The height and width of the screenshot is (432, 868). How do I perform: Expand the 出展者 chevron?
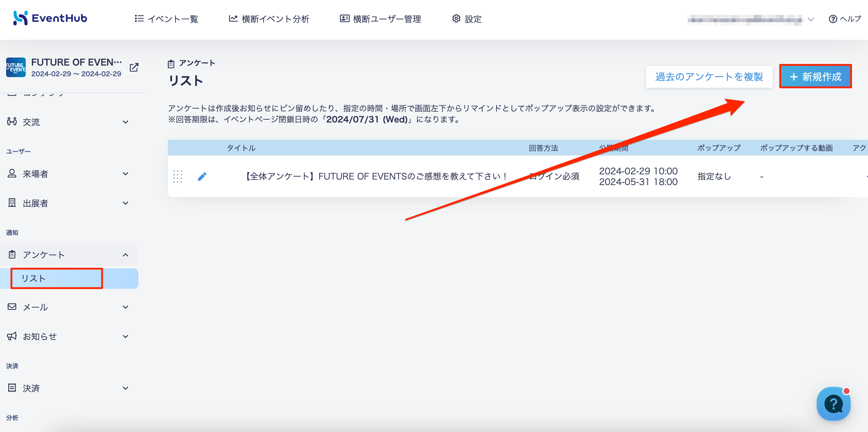coord(125,203)
